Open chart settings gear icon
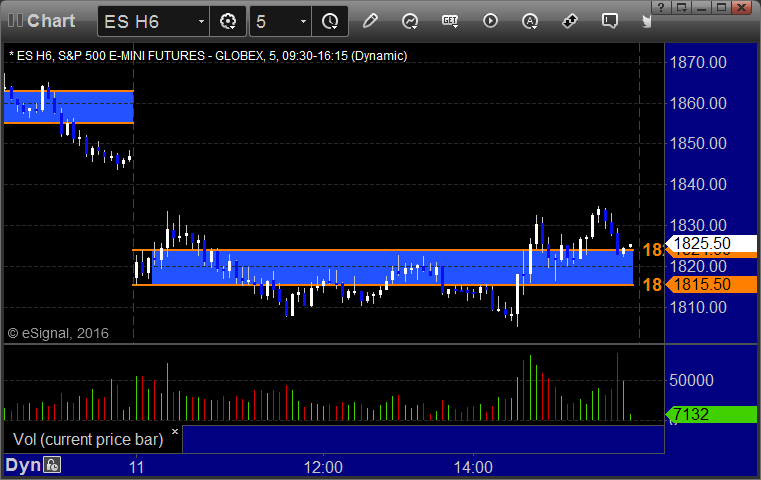This screenshot has height=480, width=761. (228, 21)
